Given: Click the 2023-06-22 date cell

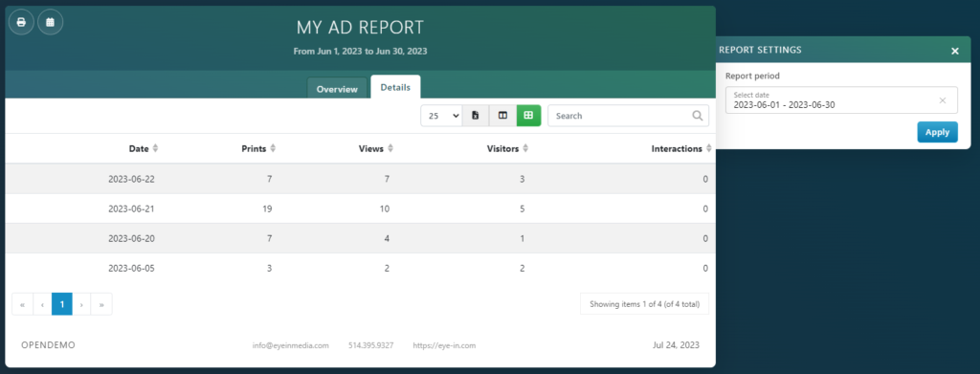Looking at the screenshot, I should point(131,179).
